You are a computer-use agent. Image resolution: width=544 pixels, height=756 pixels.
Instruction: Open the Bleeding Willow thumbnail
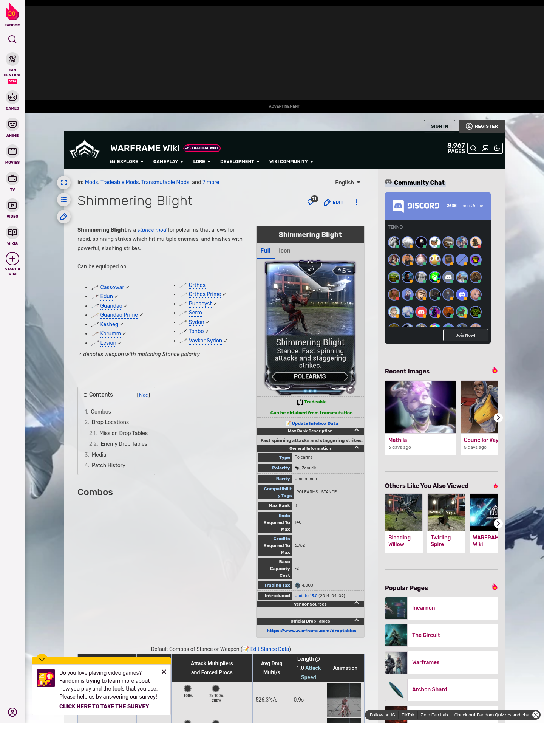click(404, 512)
